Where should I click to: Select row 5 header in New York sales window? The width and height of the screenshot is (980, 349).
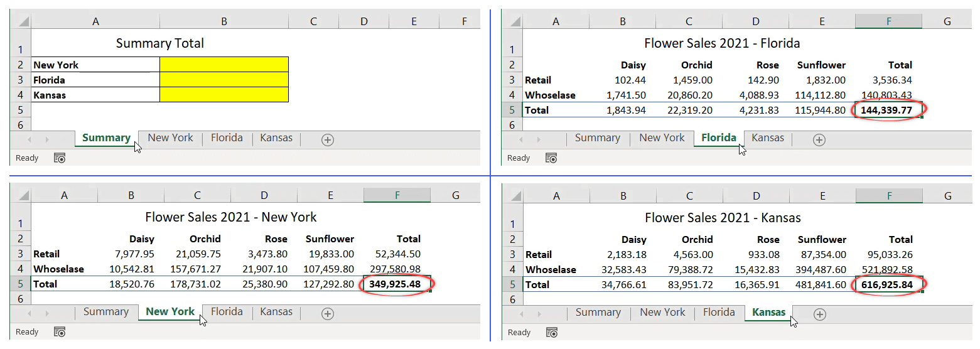[21, 284]
